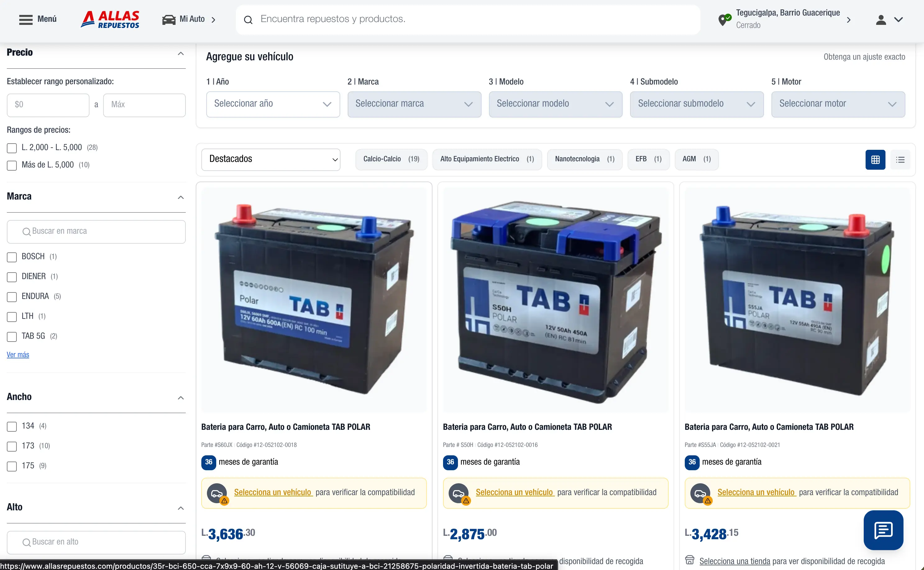Expand the account menu chevron

click(899, 20)
